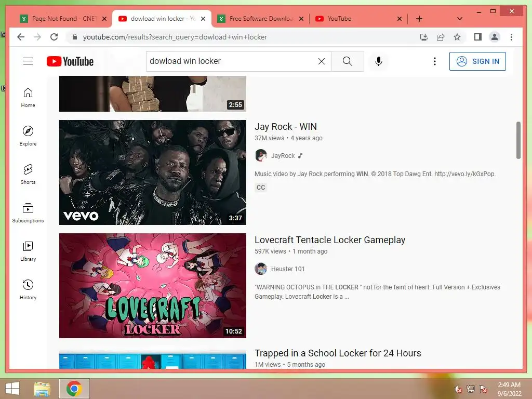Click the share page icon in address bar
Viewport: 532px width, 399px height.
click(x=441, y=37)
